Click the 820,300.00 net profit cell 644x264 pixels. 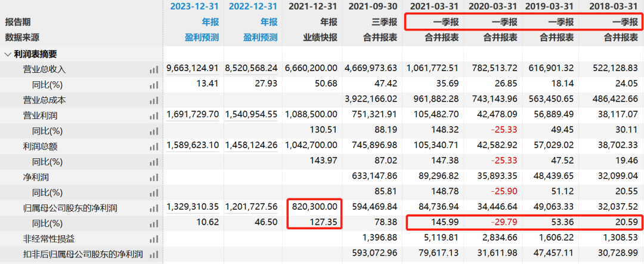click(317, 207)
